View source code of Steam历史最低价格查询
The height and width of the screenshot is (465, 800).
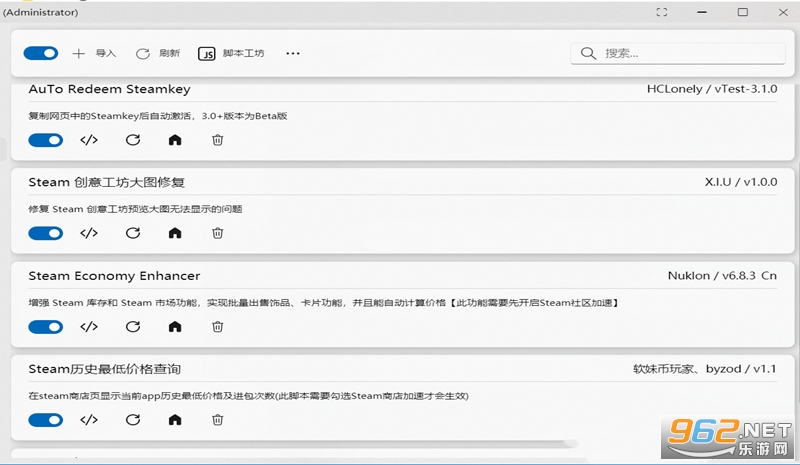89,420
